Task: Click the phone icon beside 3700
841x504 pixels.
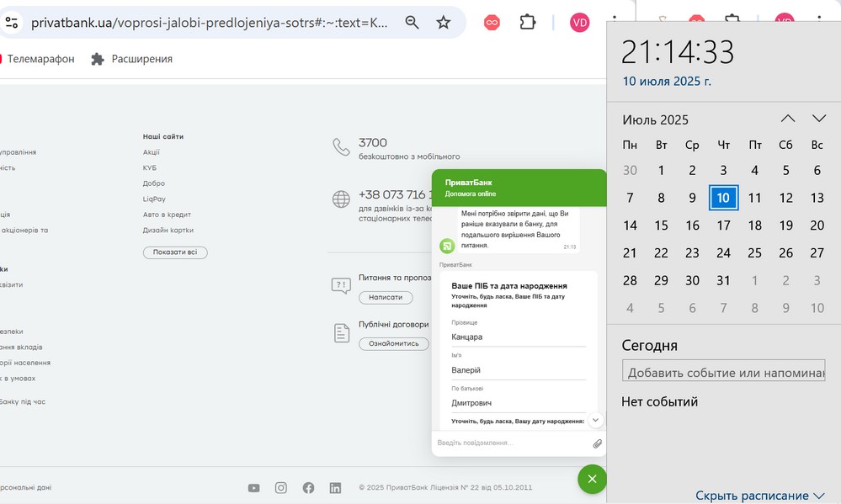Action: tap(341, 147)
